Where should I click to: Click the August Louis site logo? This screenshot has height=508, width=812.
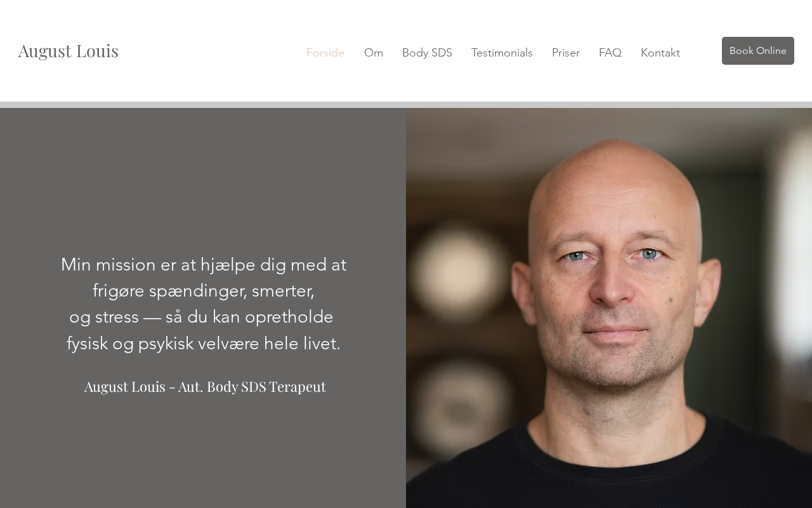(69, 51)
